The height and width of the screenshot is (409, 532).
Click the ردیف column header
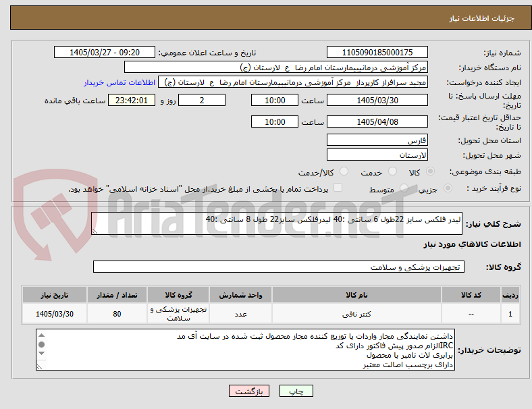point(510,295)
